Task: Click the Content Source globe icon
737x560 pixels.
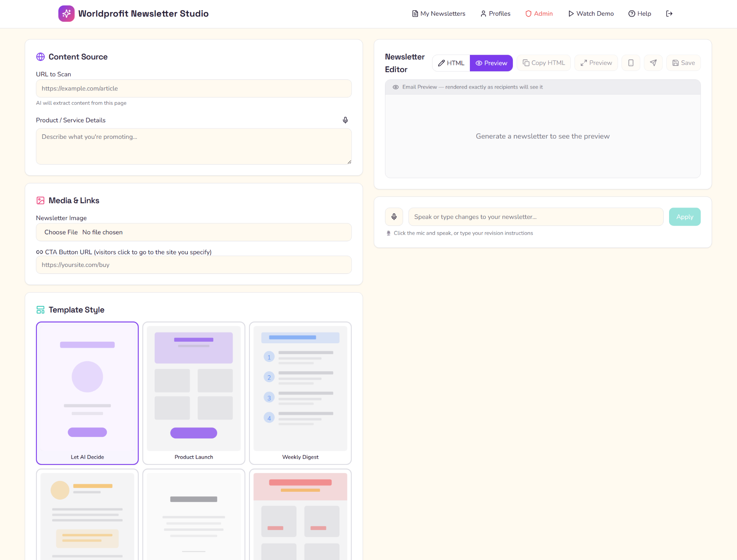Action: pos(40,57)
